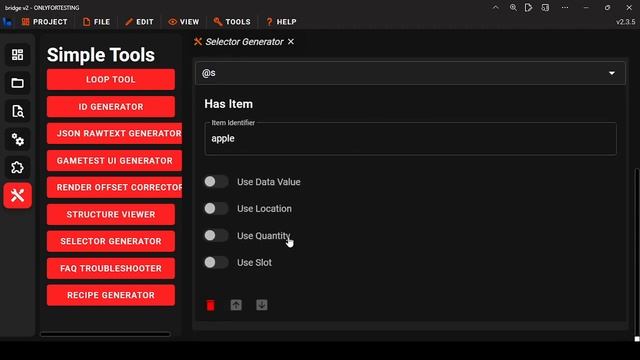Open the compiler gears sidebar icon
Screen dimensions: 640x360
18,139
